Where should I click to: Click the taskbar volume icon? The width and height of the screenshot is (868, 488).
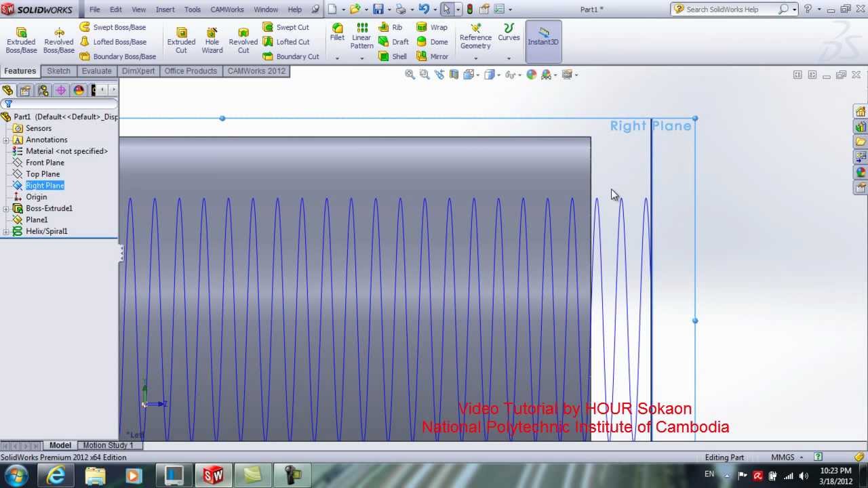click(x=804, y=475)
